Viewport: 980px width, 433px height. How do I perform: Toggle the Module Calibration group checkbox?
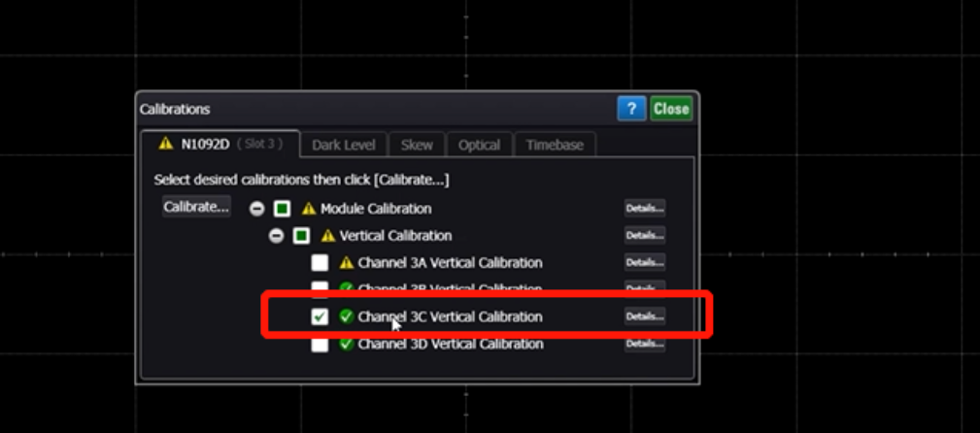pos(282,209)
